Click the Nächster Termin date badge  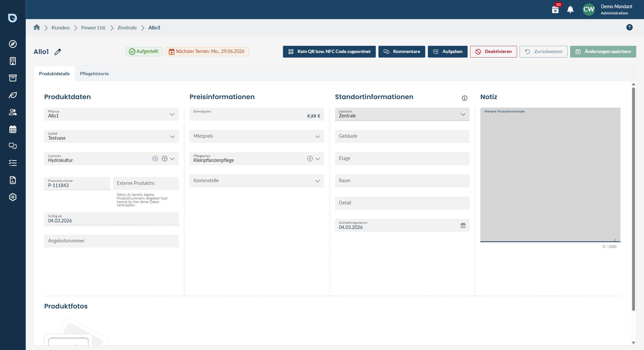[x=207, y=52]
